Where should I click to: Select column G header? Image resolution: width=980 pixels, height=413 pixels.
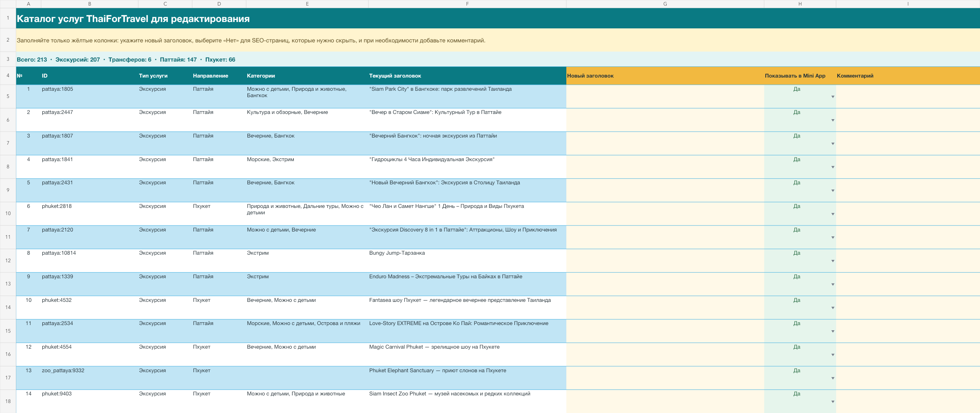point(665,4)
